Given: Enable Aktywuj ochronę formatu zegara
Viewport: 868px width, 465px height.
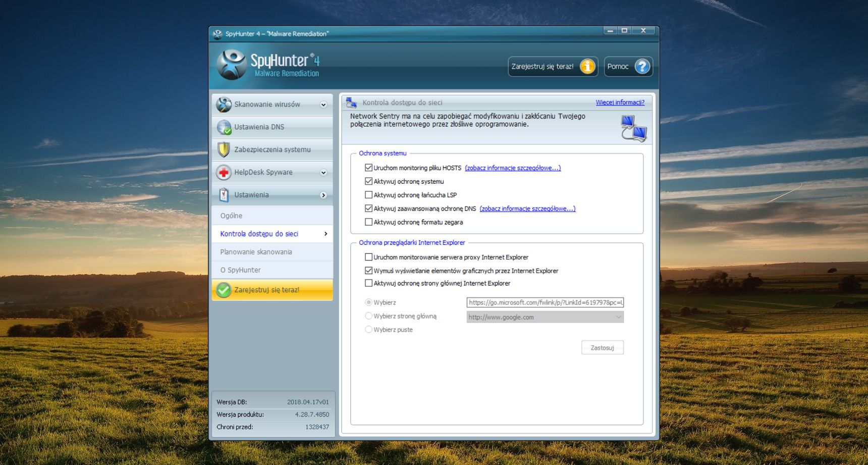Looking at the screenshot, I should (368, 222).
